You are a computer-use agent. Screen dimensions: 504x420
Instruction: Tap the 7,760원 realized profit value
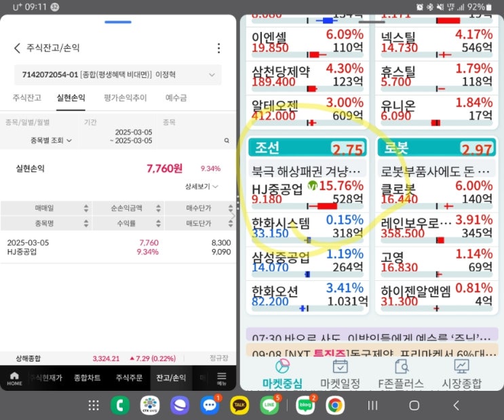pyautogui.click(x=164, y=168)
